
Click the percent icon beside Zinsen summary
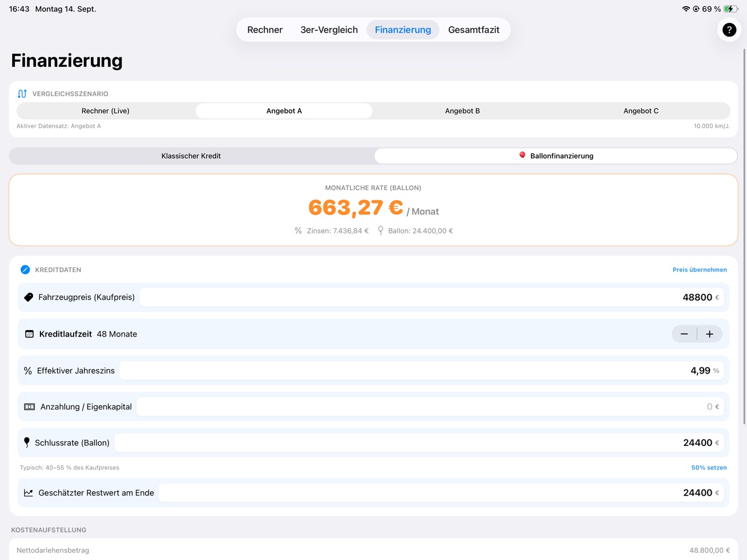(298, 230)
